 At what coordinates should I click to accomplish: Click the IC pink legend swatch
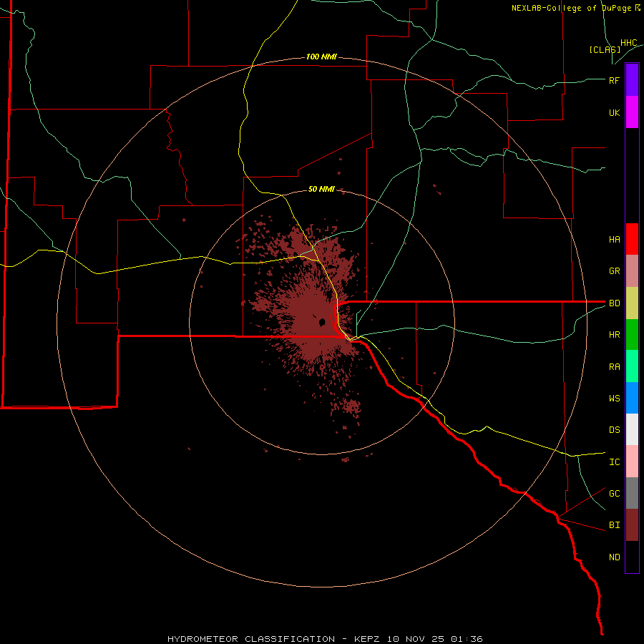pyautogui.click(x=632, y=462)
